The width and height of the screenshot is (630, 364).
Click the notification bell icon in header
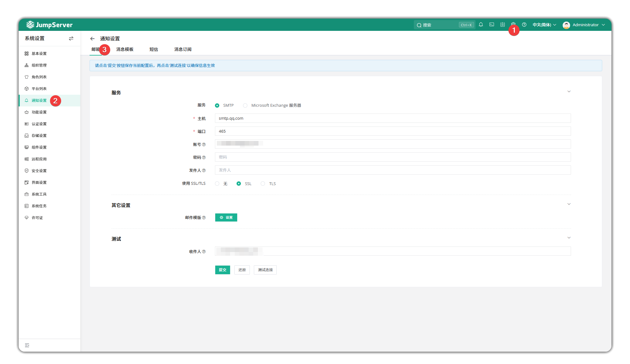click(x=481, y=25)
